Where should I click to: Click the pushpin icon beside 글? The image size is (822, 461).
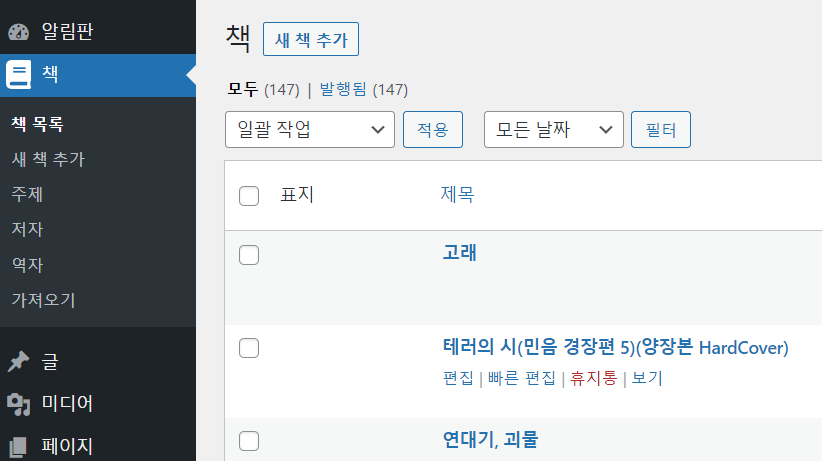tap(19, 361)
